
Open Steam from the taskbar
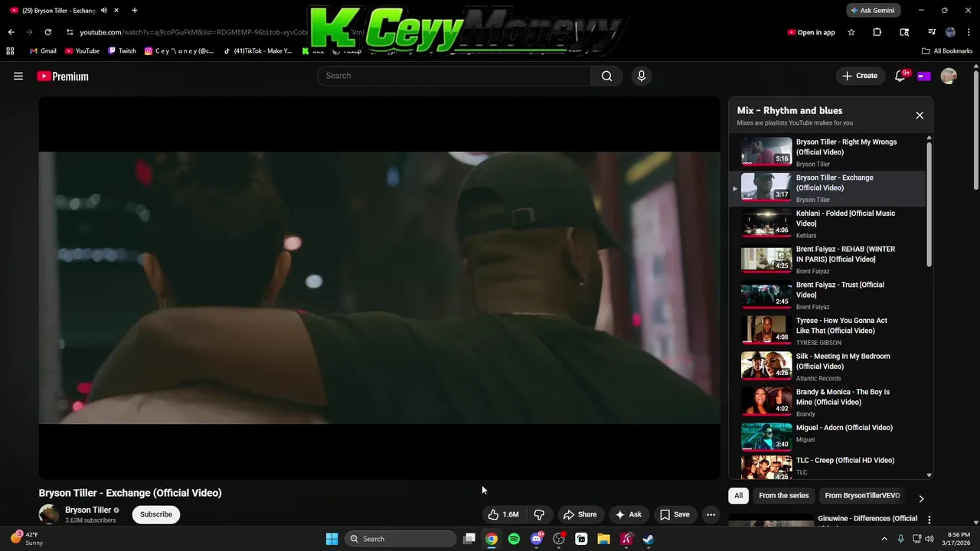click(x=648, y=539)
